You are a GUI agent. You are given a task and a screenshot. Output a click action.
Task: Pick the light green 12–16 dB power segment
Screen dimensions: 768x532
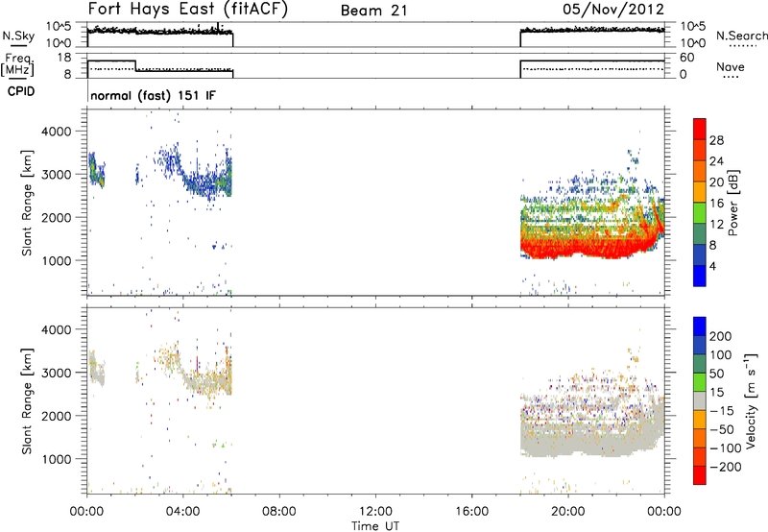700,213
